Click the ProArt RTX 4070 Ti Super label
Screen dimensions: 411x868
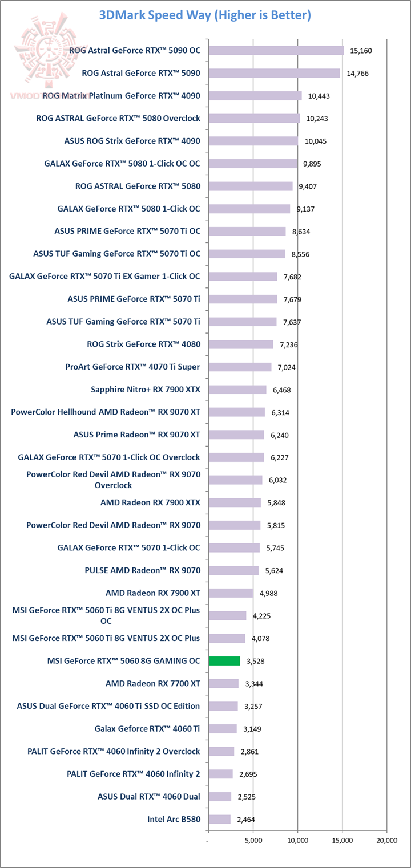132,367
